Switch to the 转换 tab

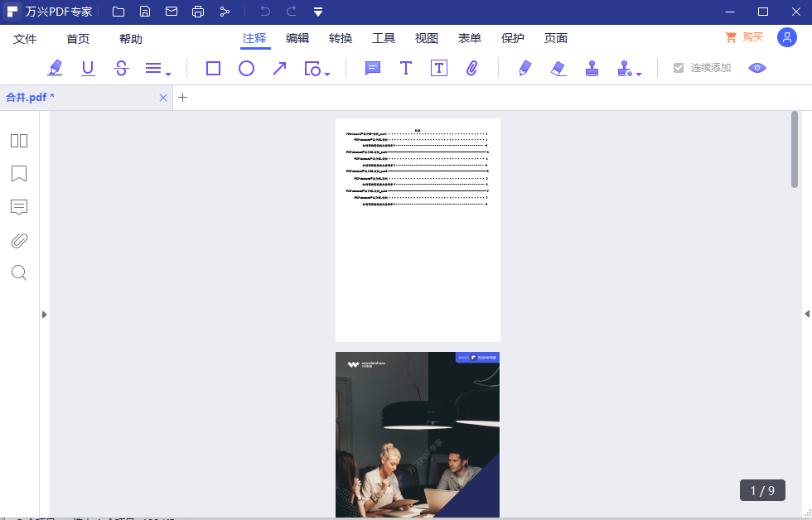(341, 38)
